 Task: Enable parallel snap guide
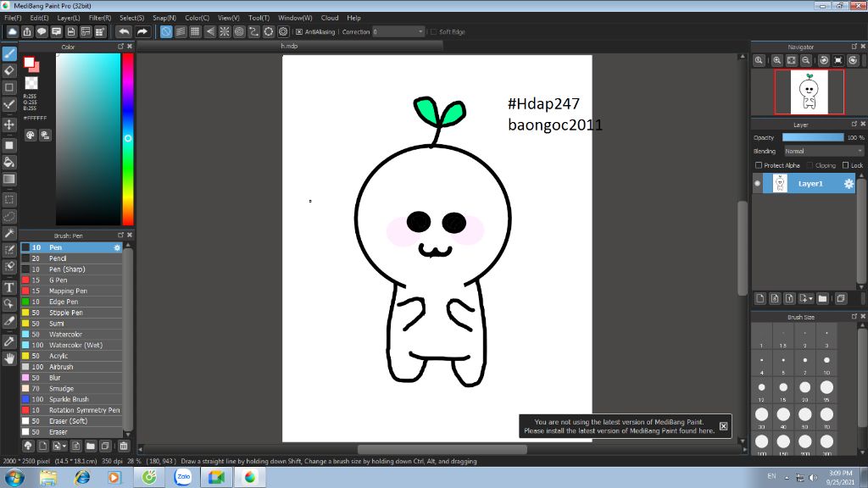[x=181, y=32]
